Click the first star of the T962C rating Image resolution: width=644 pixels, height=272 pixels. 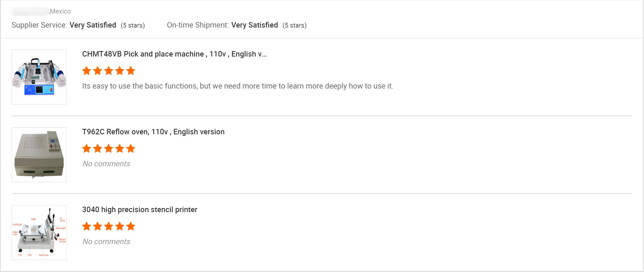pos(87,149)
